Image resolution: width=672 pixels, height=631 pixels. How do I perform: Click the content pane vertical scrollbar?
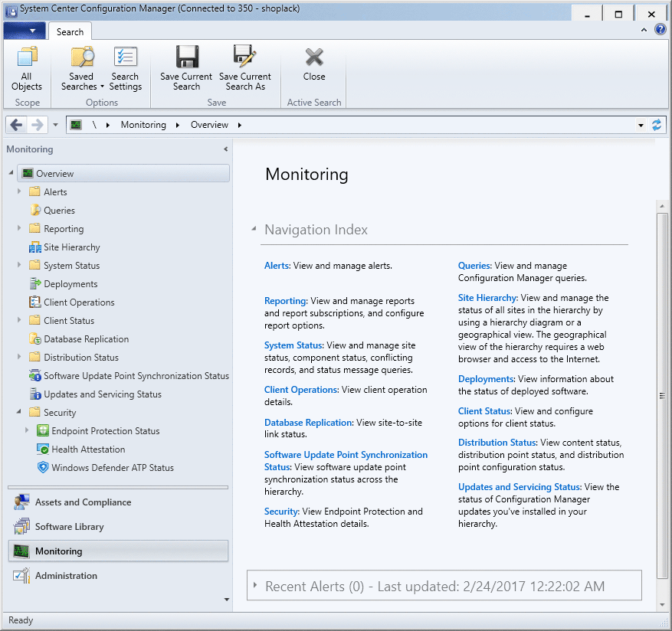tap(662, 395)
